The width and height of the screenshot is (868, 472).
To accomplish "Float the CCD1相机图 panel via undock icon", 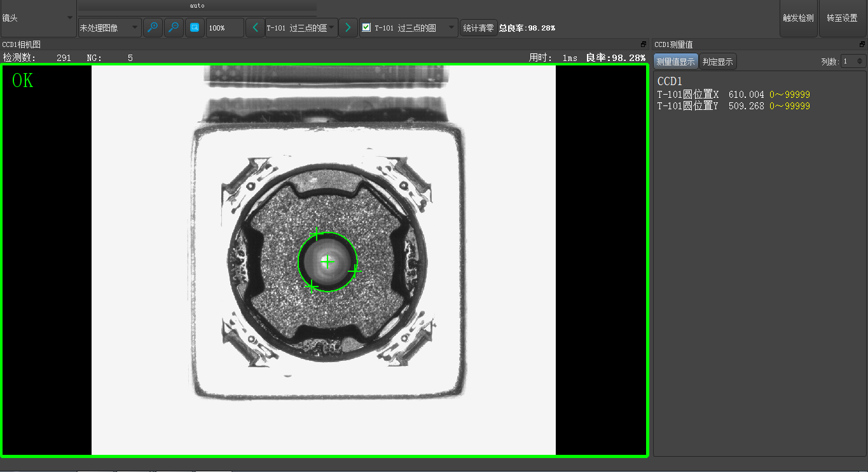I will (643, 44).
